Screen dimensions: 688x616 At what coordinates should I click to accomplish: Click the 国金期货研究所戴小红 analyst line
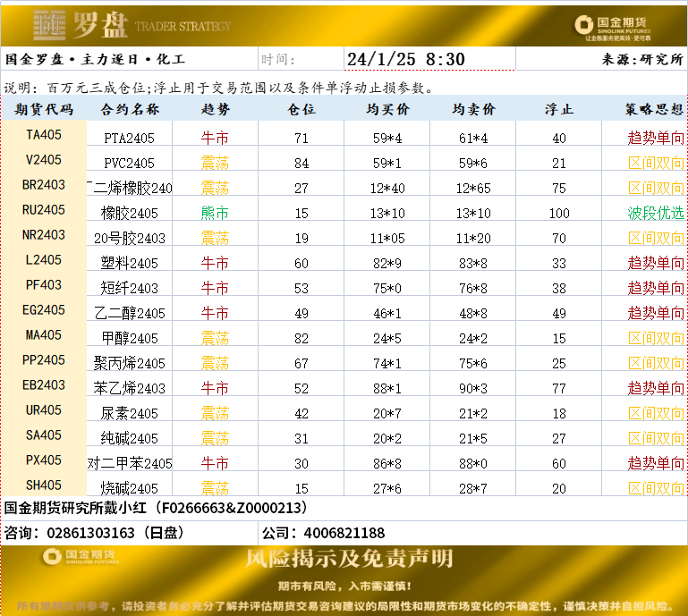click(x=156, y=508)
